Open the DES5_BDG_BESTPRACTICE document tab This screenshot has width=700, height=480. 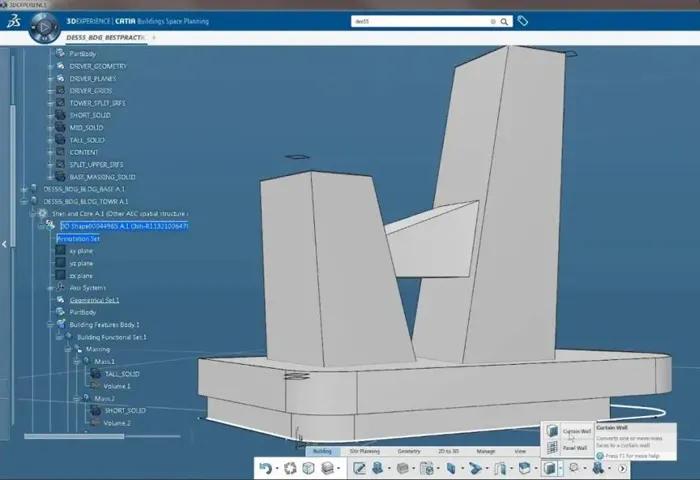pos(104,38)
